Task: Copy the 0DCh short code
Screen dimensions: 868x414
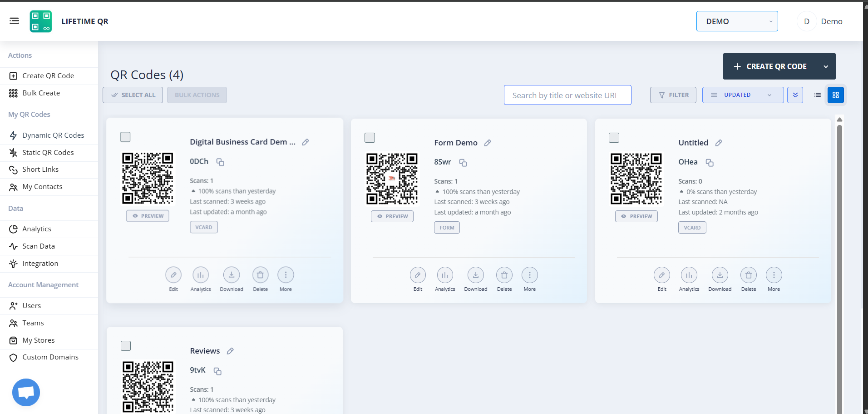Action: [220, 162]
